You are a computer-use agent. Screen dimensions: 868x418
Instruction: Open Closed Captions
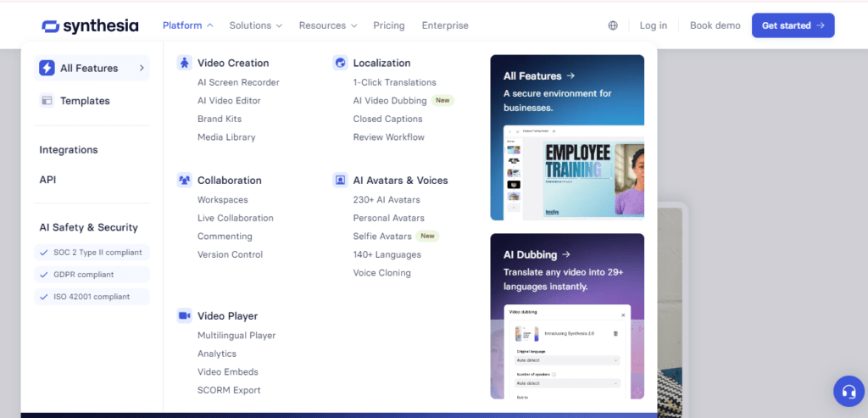point(387,119)
